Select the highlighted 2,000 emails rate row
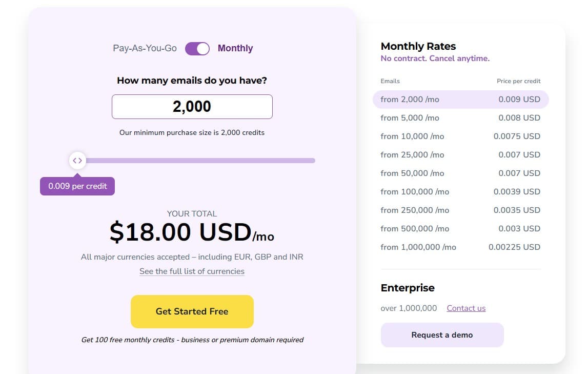Screen dimensions: 588x374 click(x=460, y=99)
